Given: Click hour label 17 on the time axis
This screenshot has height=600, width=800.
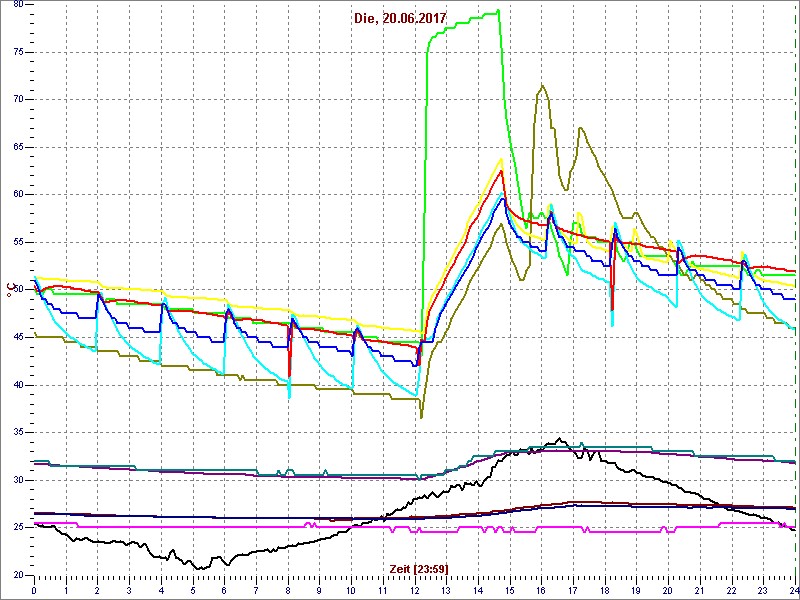Looking at the screenshot, I should [x=573, y=591].
